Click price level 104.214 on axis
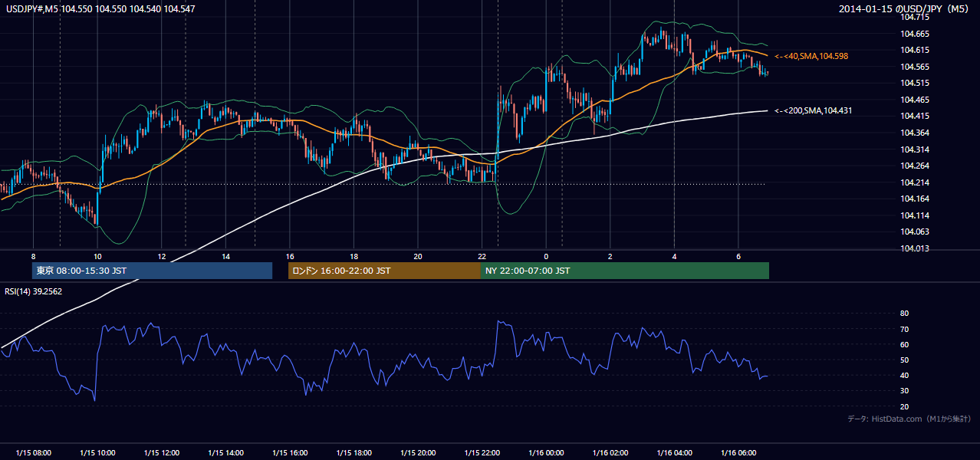The height and width of the screenshot is (460, 980). point(916,182)
